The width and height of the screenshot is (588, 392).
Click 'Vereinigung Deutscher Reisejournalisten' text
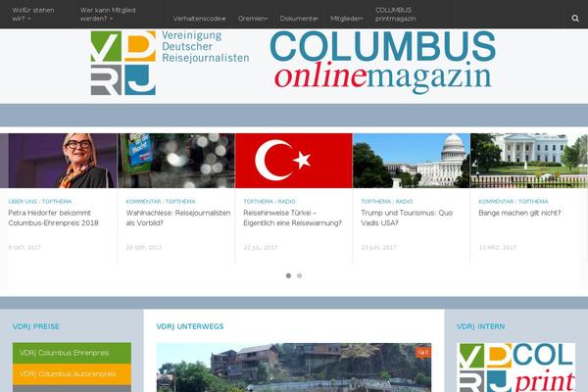205,47
